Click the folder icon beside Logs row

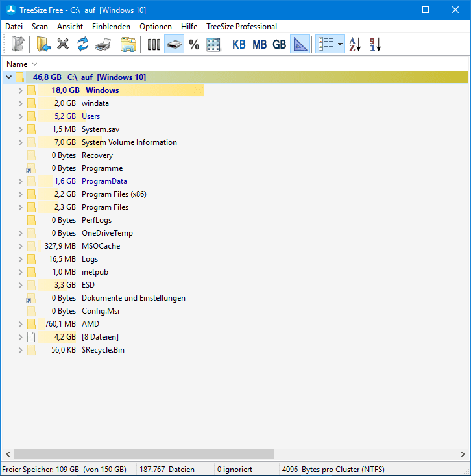pos(31,259)
